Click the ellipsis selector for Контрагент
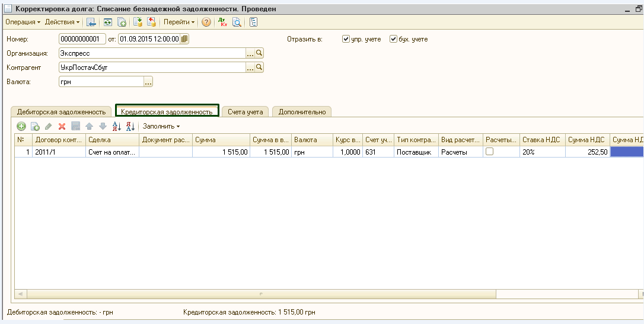The height and width of the screenshot is (324, 644). coord(250,68)
